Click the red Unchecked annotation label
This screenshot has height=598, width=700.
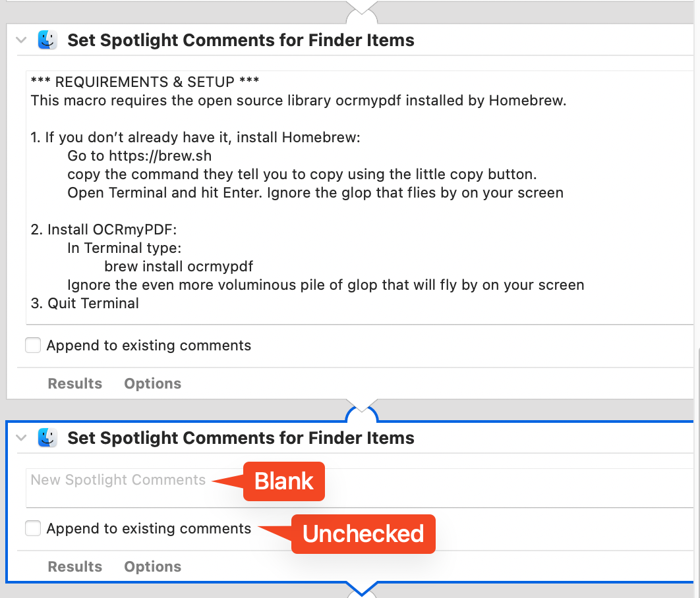[x=363, y=533]
